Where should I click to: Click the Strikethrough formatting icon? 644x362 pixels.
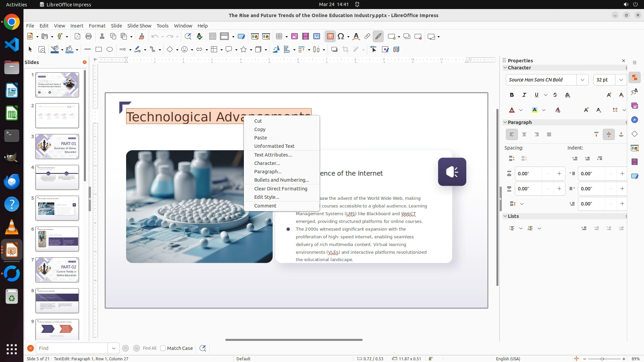555,95
